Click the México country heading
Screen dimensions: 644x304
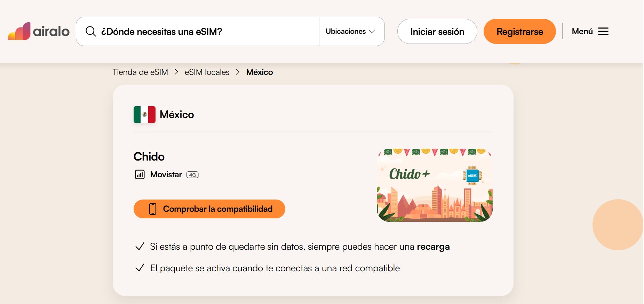click(x=177, y=115)
